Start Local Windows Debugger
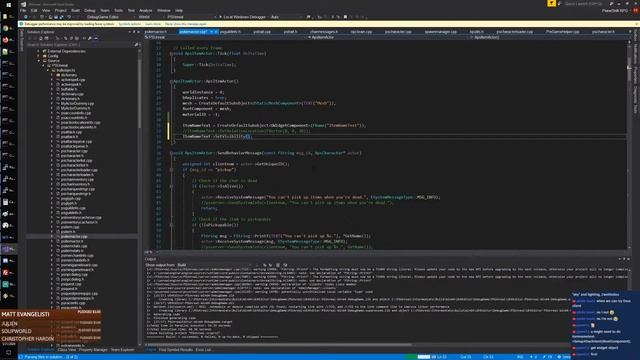This screenshot has height=360, width=640. coord(243,17)
